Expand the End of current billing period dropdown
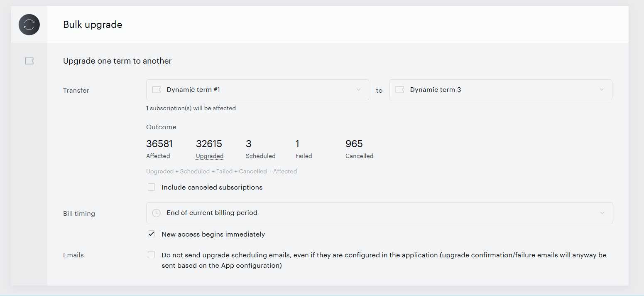 (380, 213)
